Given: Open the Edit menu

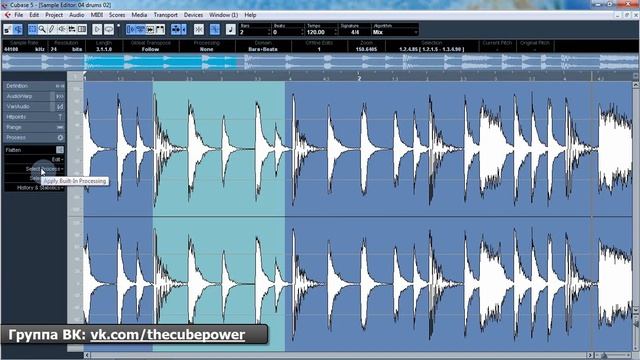Looking at the screenshot, I should click(x=34, y=15).
